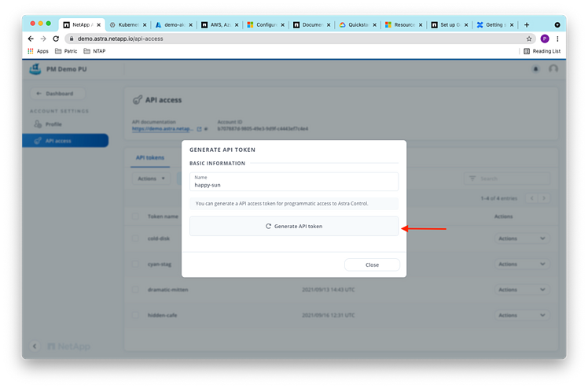Select the cold-disk token checkbox
Screen dimensions: 588x388
click(135, 238)
